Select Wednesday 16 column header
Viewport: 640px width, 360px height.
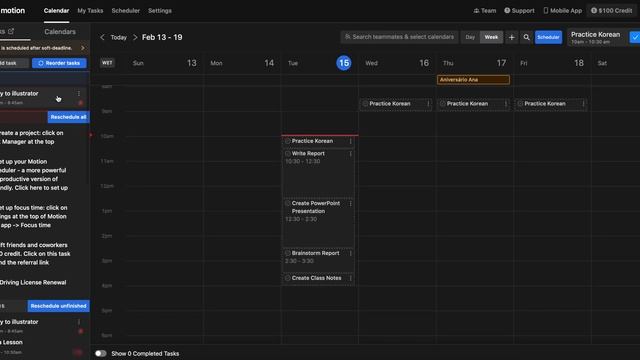(x=397, y=63)
